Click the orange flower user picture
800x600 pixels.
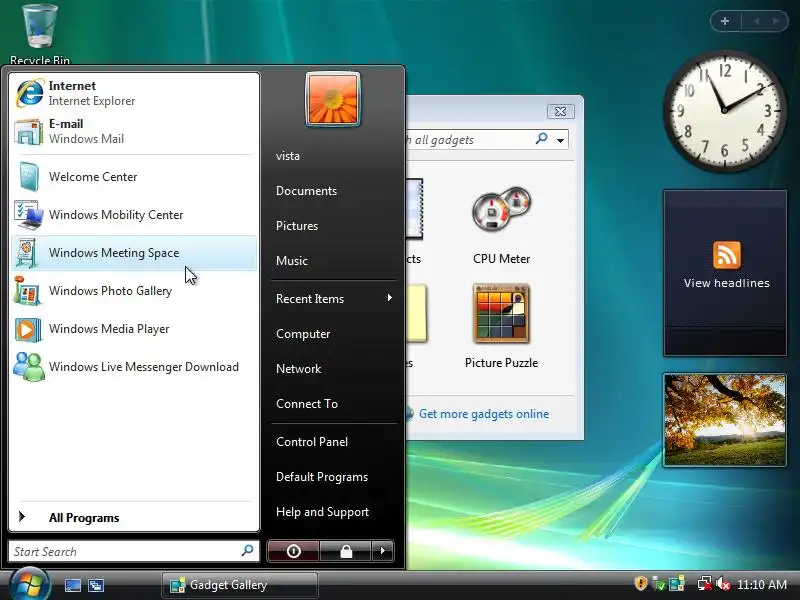tap(333, 99)
